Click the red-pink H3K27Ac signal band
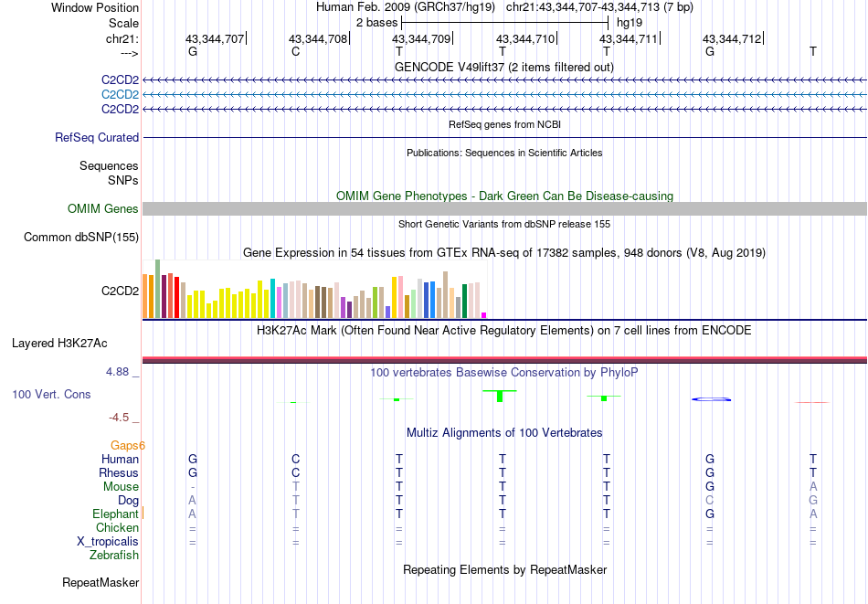 tap(504, 359)
